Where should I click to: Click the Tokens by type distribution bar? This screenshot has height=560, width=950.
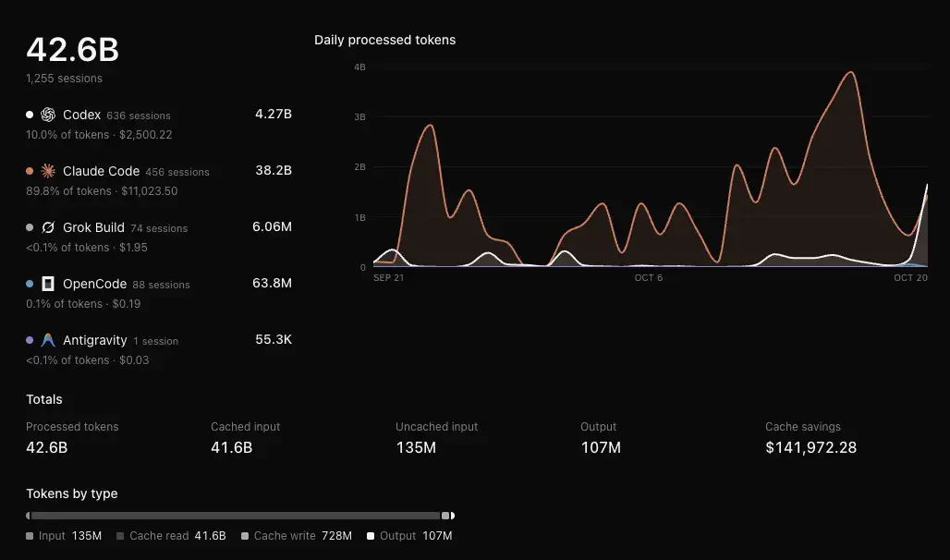click(x=240, y=516)
